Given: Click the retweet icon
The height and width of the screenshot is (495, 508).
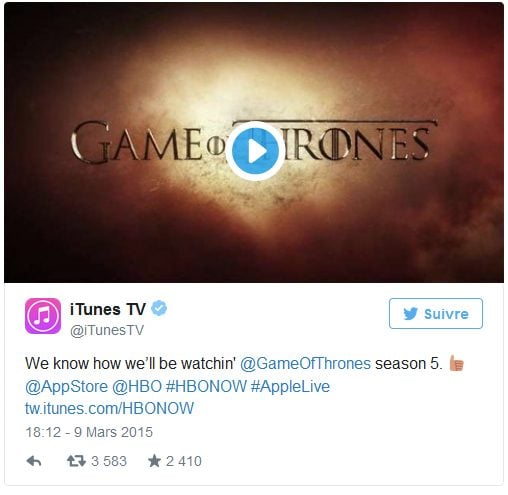Looking at the screenshot, I should click(x=76, y=461).
